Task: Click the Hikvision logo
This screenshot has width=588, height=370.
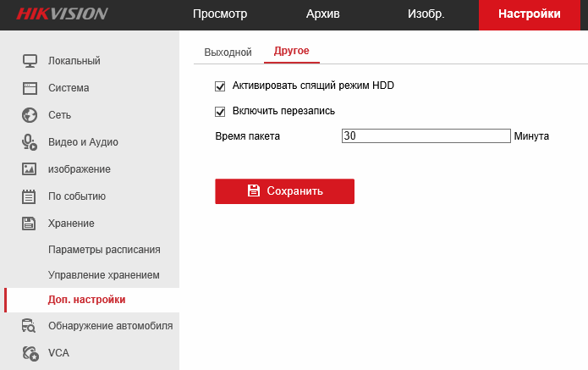Action: click(x=63, y=14)
